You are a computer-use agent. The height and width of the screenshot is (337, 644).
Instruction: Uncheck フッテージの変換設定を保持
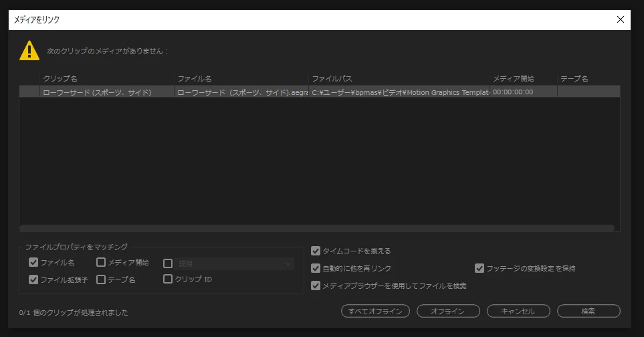coord(479,268)
